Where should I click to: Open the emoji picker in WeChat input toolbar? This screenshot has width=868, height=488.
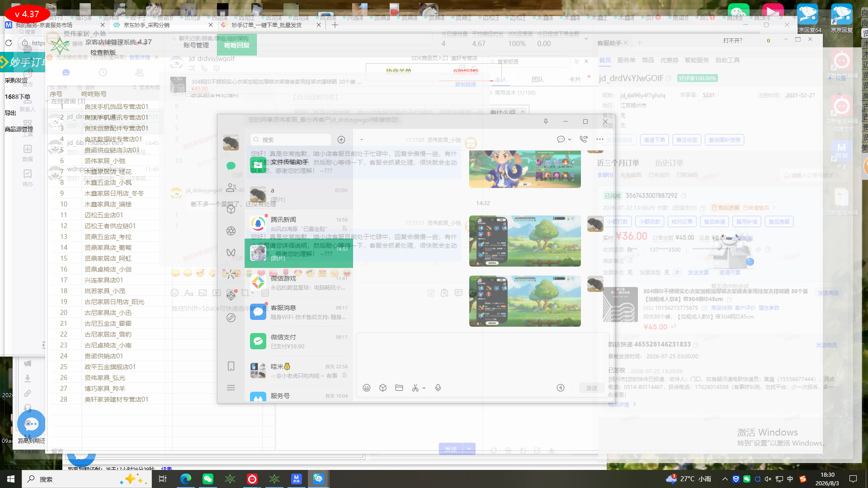click(x=367, y=388)
